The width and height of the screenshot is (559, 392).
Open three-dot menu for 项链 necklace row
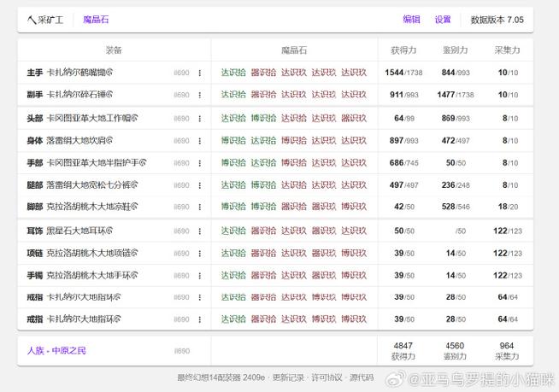click(x=200, y=254)
